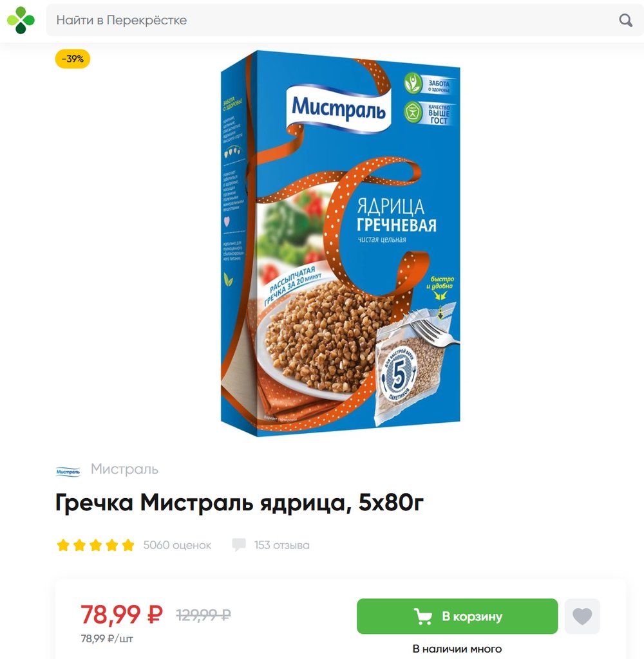
Task: Open the '5060 оценок' ratings link
Action: (x=177, y=545)
